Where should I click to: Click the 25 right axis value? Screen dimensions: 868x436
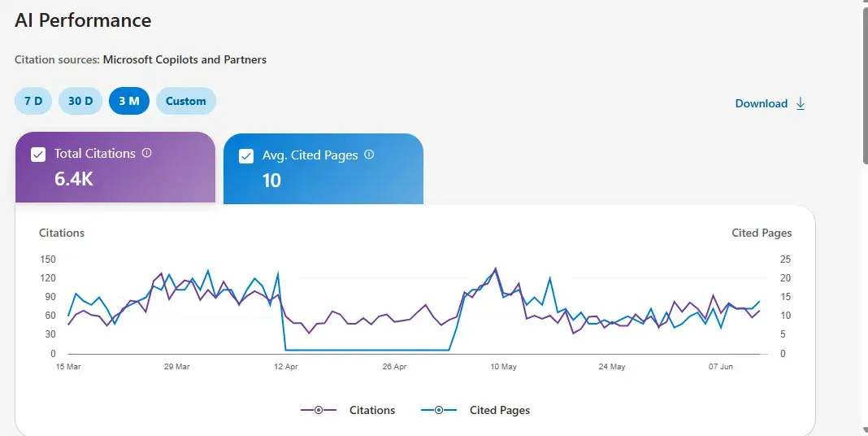point(786,259)
